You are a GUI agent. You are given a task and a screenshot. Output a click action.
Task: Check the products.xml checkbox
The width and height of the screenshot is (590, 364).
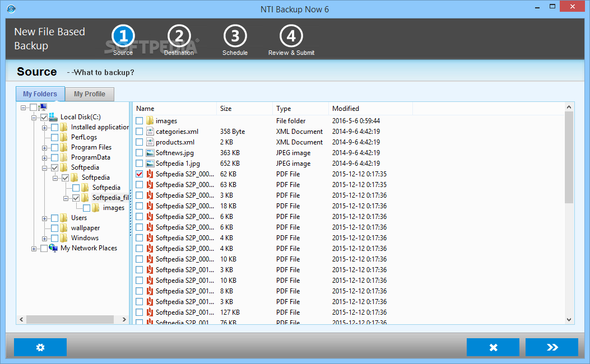[x=140, y=142]
